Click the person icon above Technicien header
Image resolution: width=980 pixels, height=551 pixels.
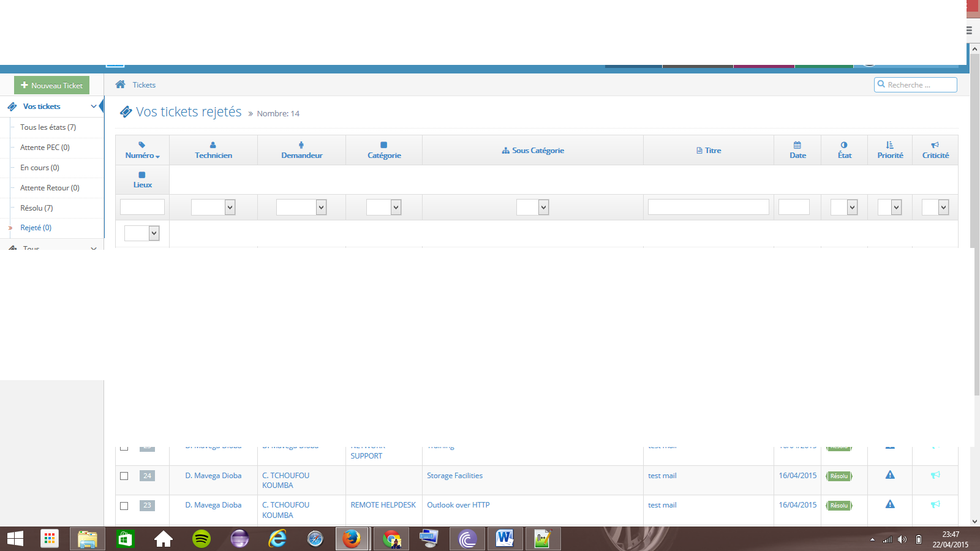pyautogui.click(x=213, y=145)
